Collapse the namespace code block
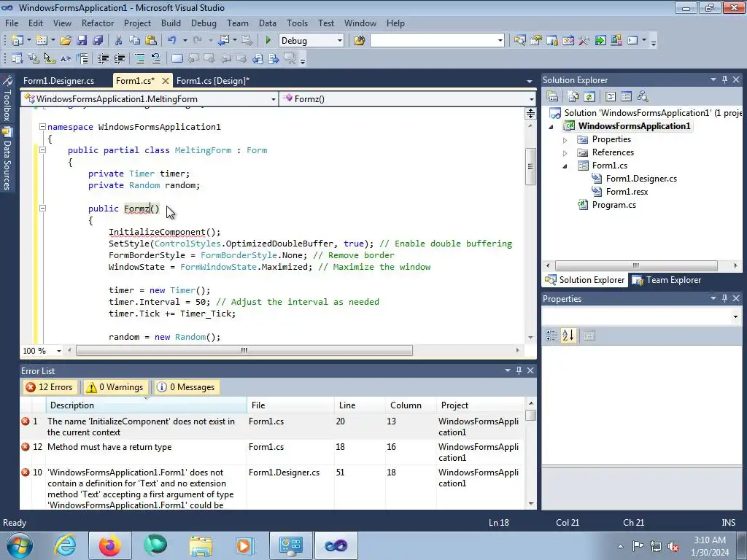Viewport: 747px width, 560px height. (x=42, y=127)
